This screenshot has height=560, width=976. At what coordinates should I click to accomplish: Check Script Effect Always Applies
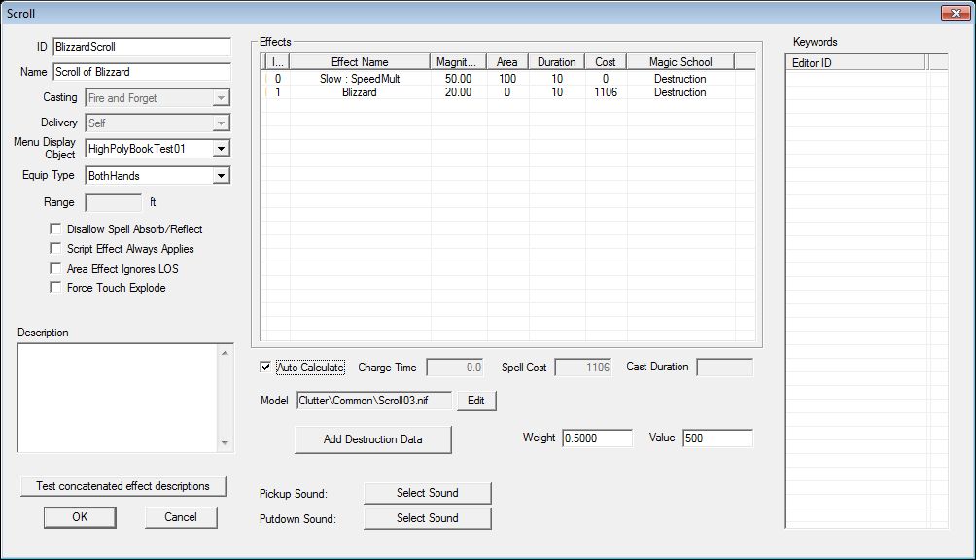click(55, 248)
